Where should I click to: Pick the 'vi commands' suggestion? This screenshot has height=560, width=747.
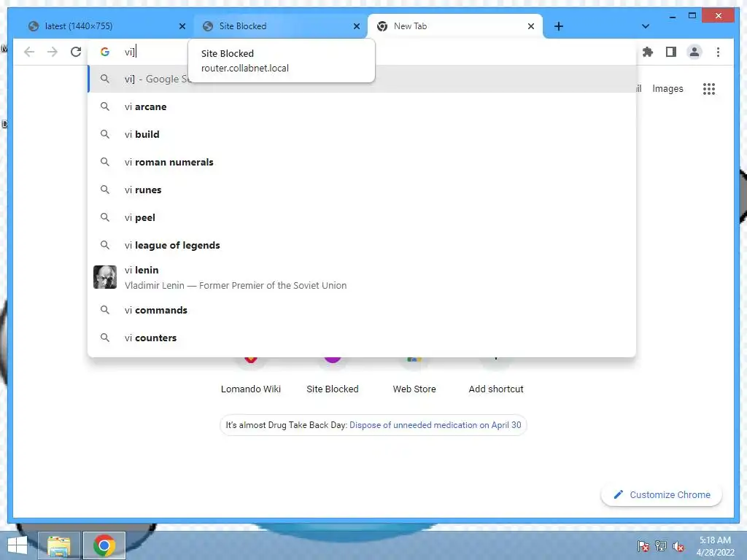[x=362, y=310]
